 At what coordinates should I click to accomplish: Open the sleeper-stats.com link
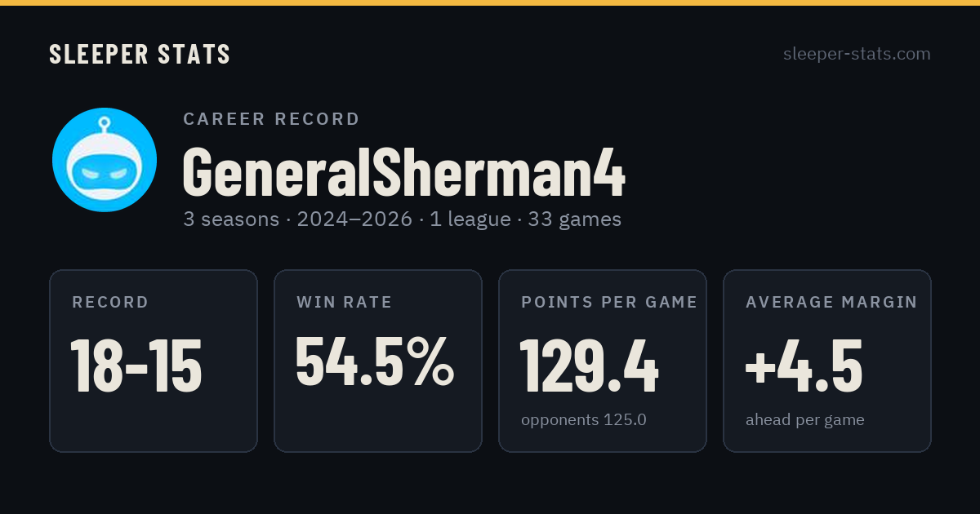(x=857, y=54)
